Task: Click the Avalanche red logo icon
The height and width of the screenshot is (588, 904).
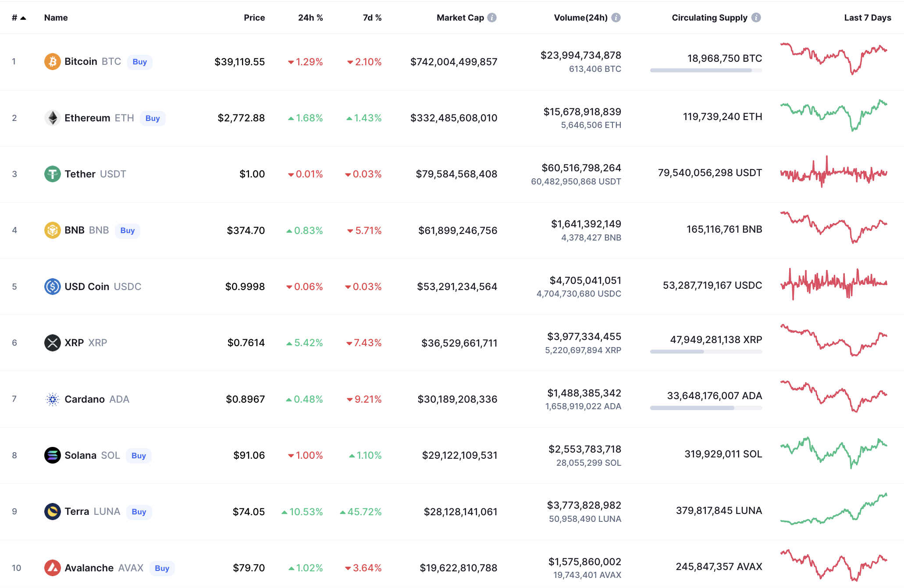Action: pyautogui.click(x=52, y=568)
